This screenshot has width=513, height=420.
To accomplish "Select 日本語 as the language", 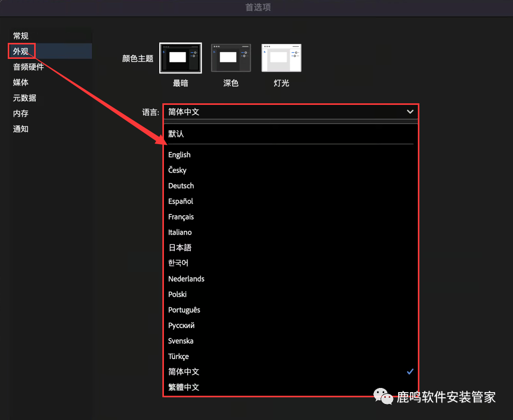I will click(x=179, y=247).
